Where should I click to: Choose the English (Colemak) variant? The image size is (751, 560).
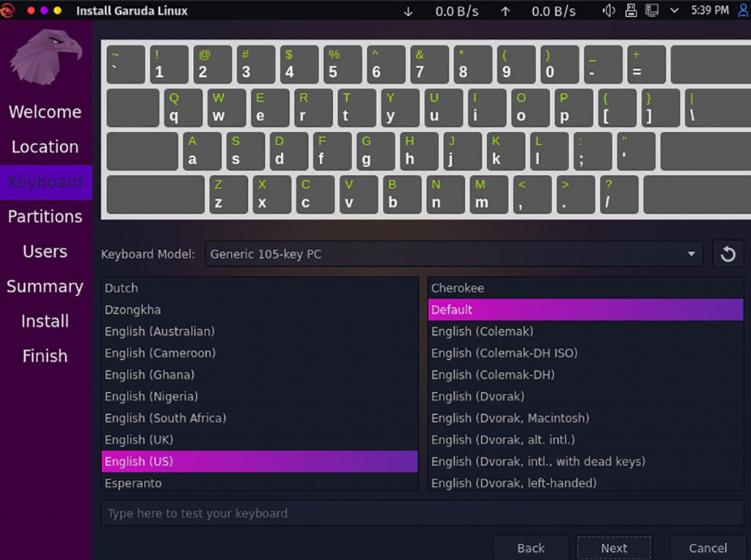(483, 331)
